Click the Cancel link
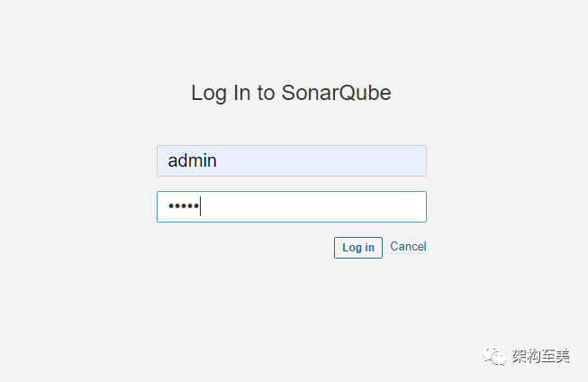The height and width of the screenshot is (382, 588). pos(408,247)
